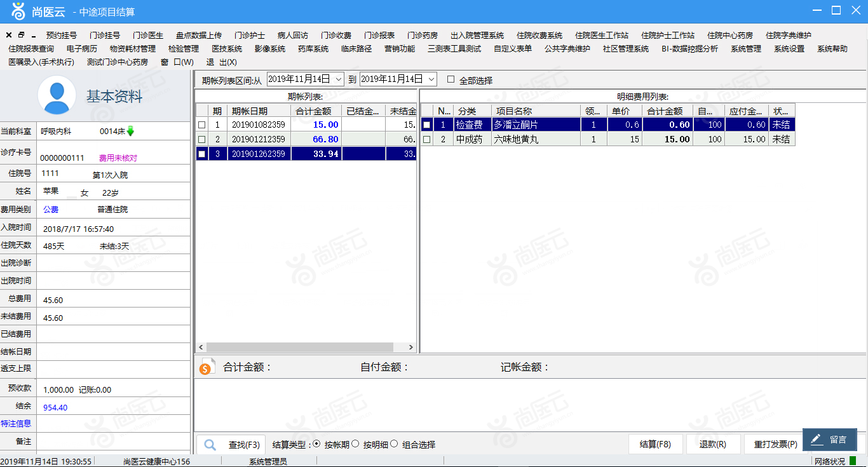This screenshot has width=868, height=467.
Task: Click amount 66.80 in period list
Action: point(325,139)
